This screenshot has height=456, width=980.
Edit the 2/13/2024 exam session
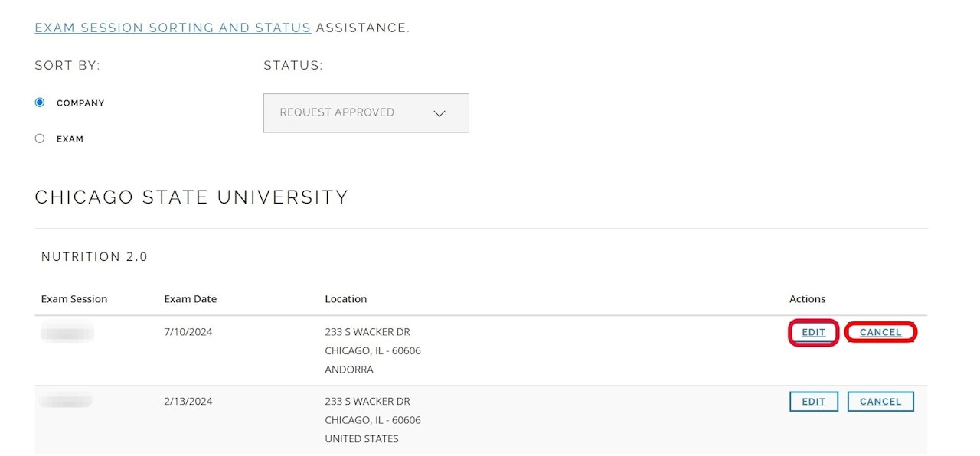pyautogui.click(x=813, y=402)
